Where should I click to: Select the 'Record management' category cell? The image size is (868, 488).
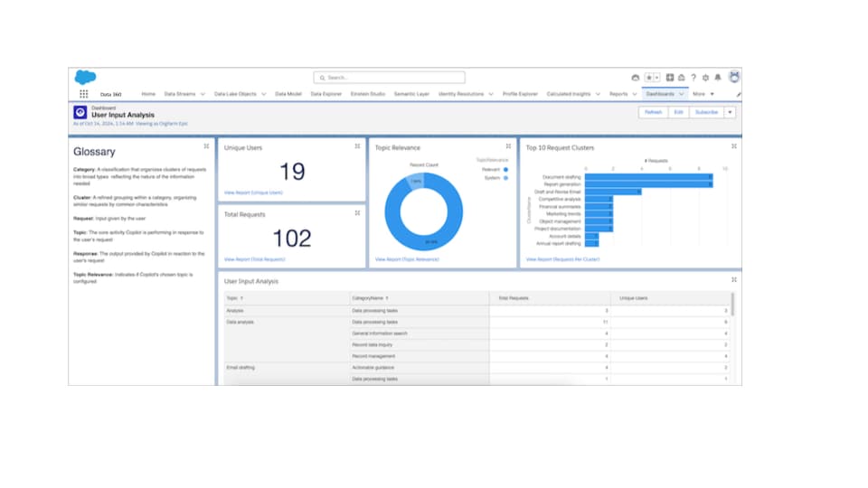pos(419,356)
